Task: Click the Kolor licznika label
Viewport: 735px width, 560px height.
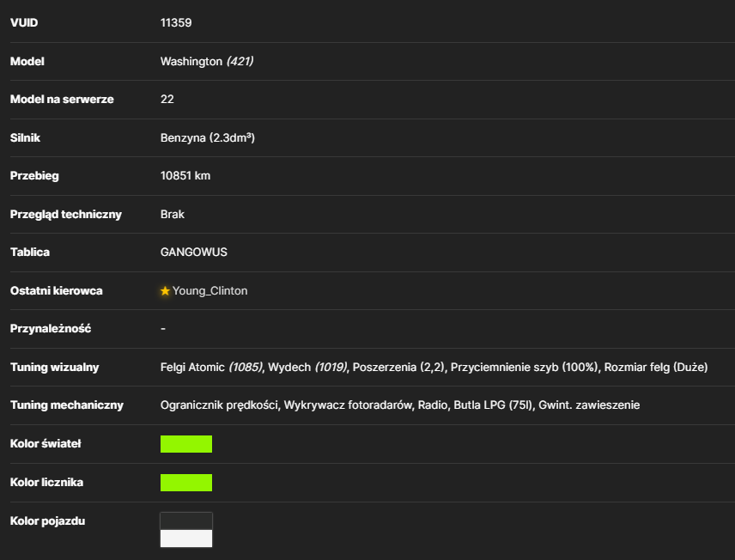Action: 47,483
